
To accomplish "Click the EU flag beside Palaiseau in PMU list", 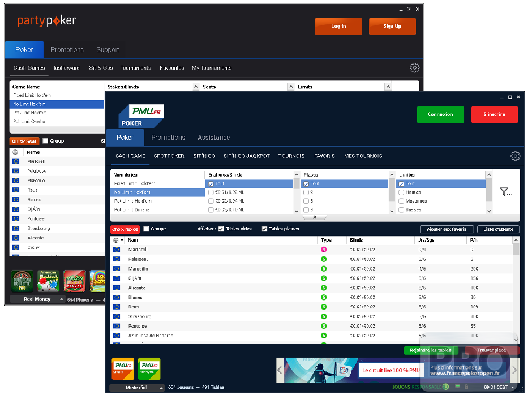I will click(x=117, y=259).
